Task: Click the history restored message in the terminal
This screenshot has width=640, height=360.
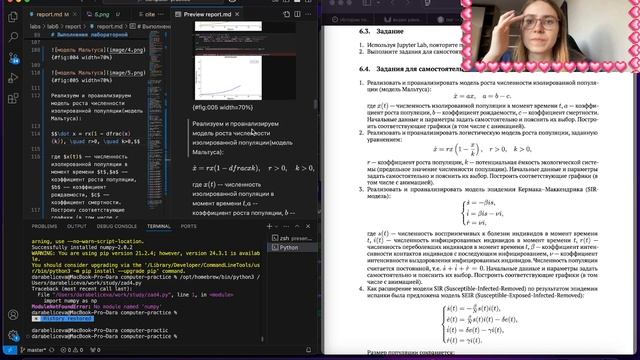Action: [63, 318]
